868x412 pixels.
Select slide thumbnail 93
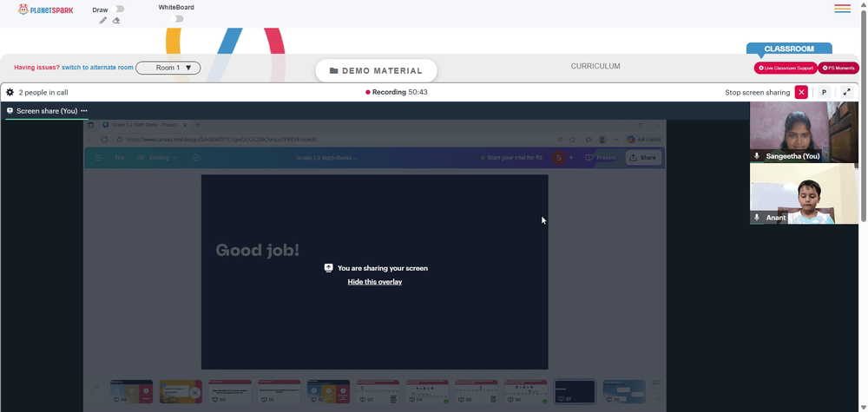pos(378,391)
